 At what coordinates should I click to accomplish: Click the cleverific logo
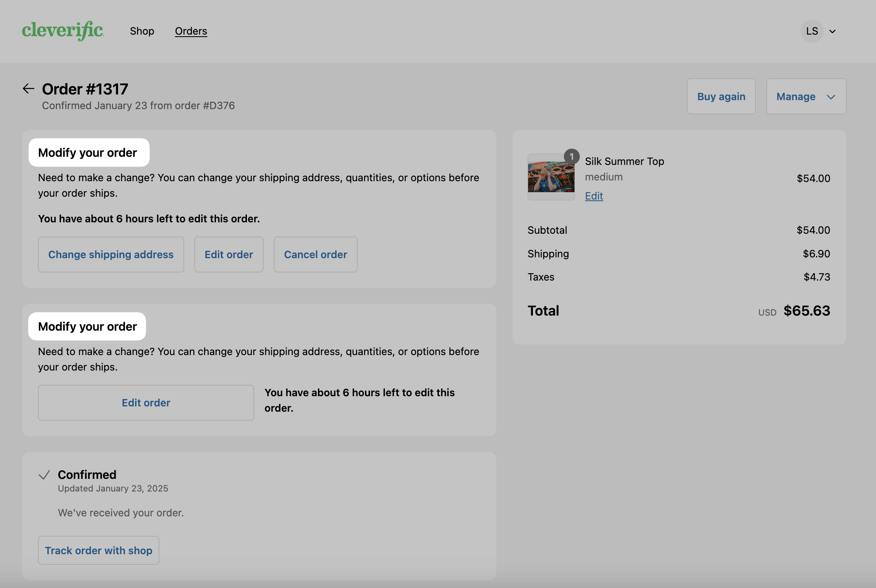(63, 31)
